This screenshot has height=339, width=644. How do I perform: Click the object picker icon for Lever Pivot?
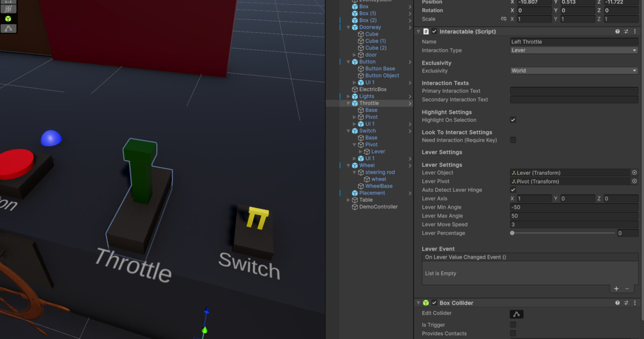pyautogui.click(x=635, y=181)
